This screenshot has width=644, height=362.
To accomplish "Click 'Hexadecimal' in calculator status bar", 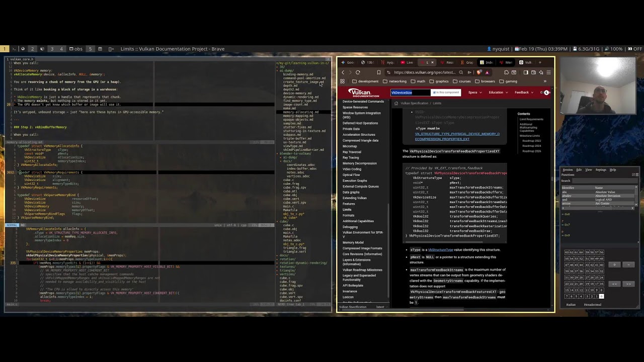I will [593, 305].
